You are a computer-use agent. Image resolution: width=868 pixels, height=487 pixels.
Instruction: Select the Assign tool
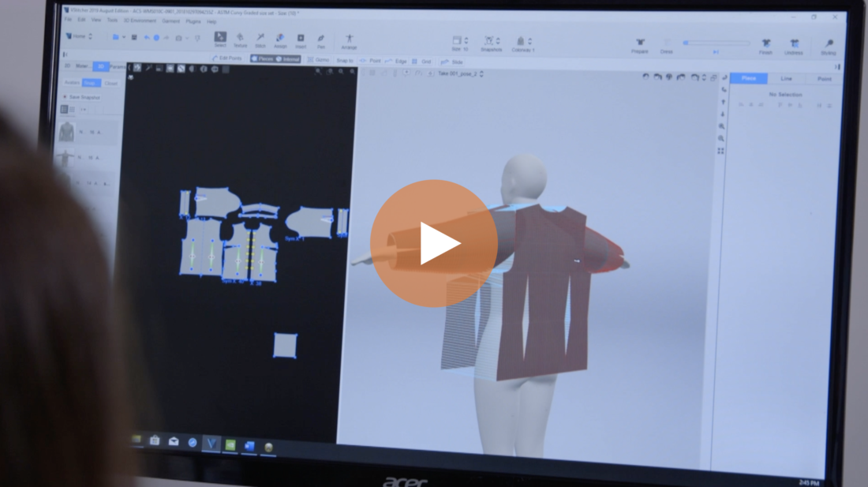coord(280,39)
